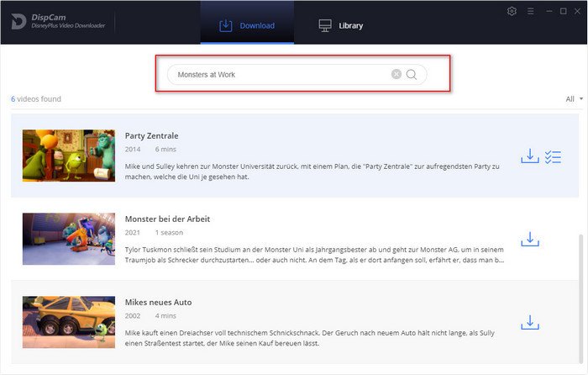Select the Download tab

pyautogui.click(x=247, y=25)
